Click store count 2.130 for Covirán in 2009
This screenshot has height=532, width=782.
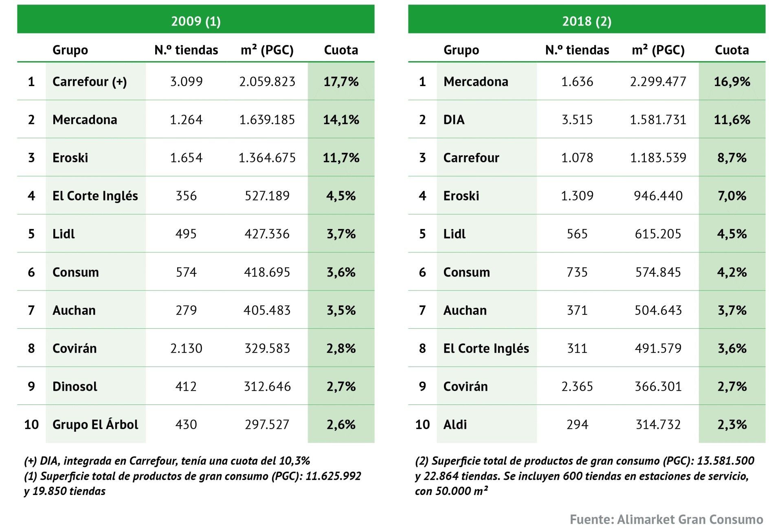[x=186, y=348]
